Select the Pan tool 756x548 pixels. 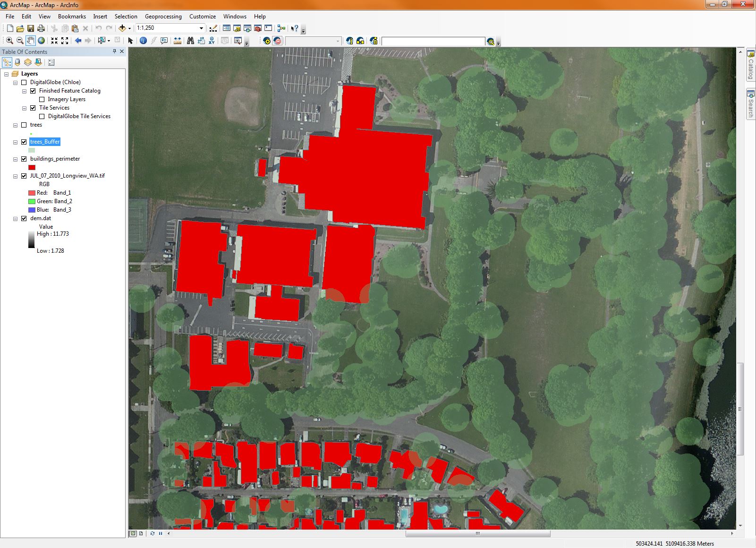(30, 41)
